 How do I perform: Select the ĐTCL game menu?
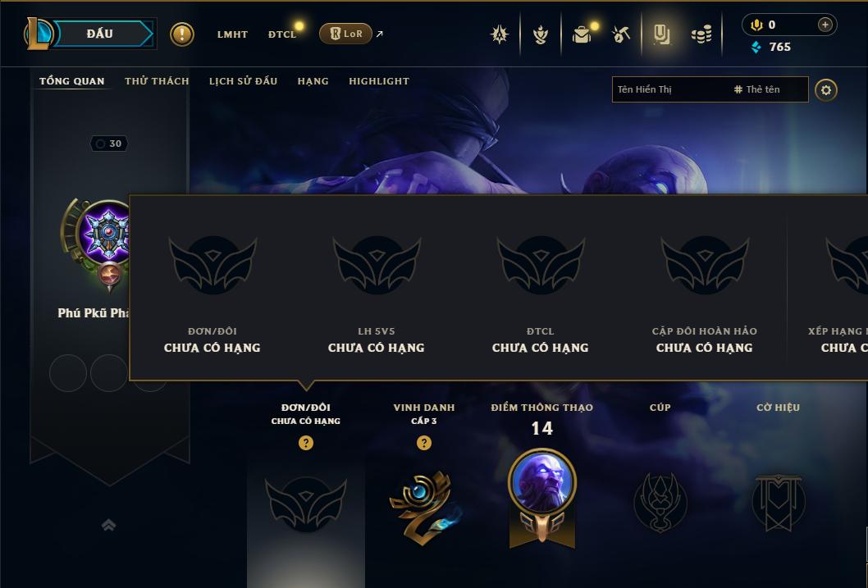[282, 34]
